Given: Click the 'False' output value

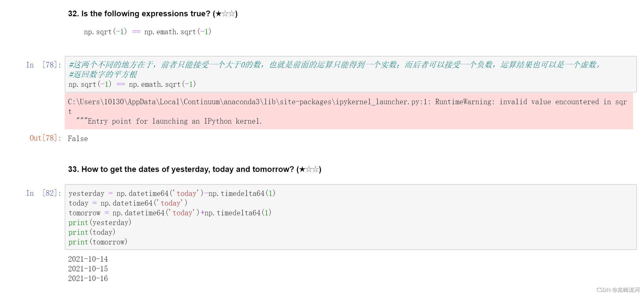Looking at the screenshot, I should tap(78, 139).
